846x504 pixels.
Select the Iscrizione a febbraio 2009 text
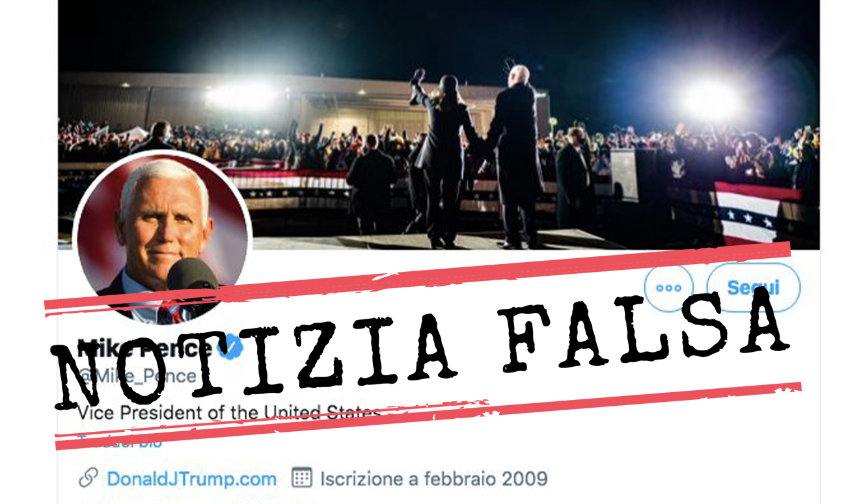coord(433,479)
